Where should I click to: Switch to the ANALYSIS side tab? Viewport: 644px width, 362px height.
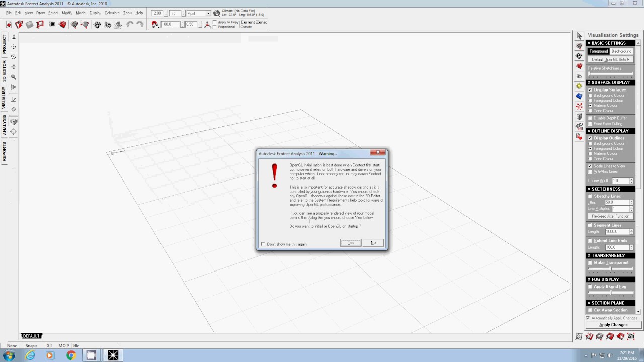[4, 125]
